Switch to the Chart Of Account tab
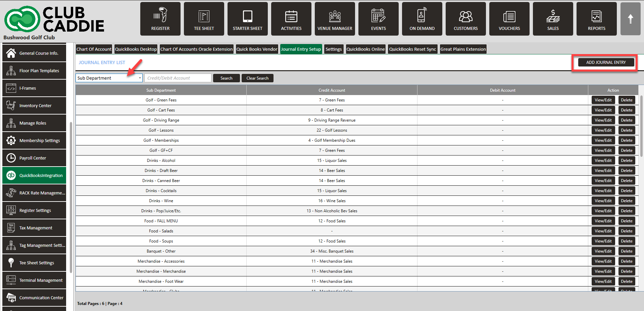Screen dimensions: 644x311 pyautogui.click(x=94, y=49)
